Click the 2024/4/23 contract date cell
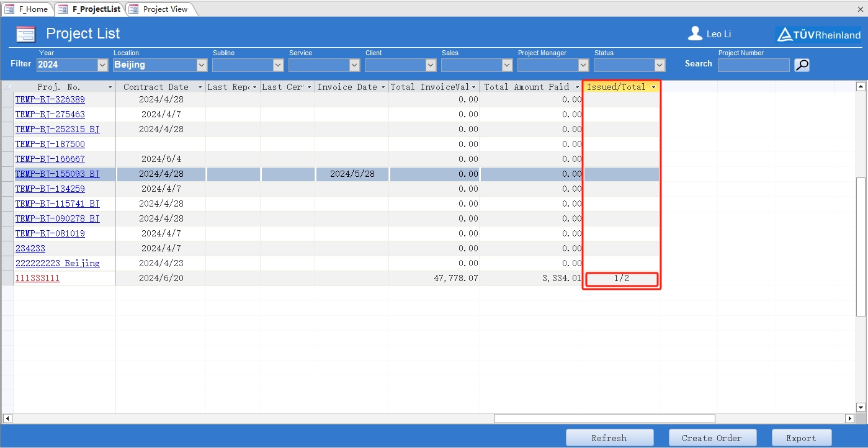868x448 pixels. pyautogui.click(x=161, y=264)
